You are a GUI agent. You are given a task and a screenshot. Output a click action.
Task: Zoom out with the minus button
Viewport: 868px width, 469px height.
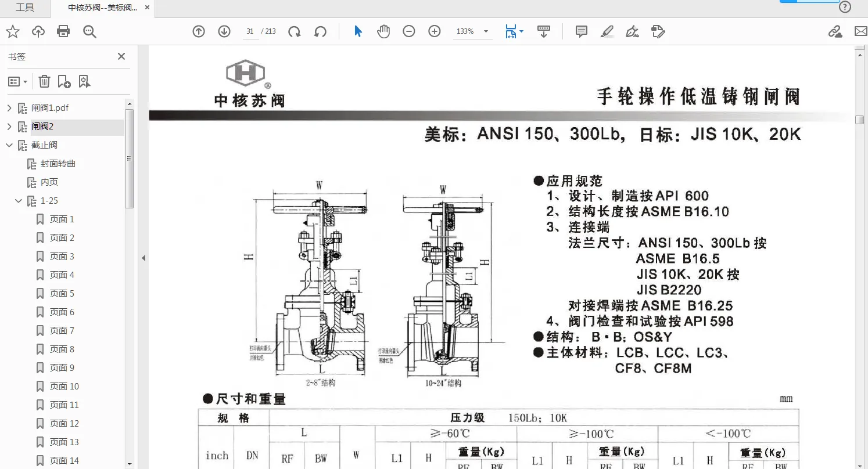409,31
